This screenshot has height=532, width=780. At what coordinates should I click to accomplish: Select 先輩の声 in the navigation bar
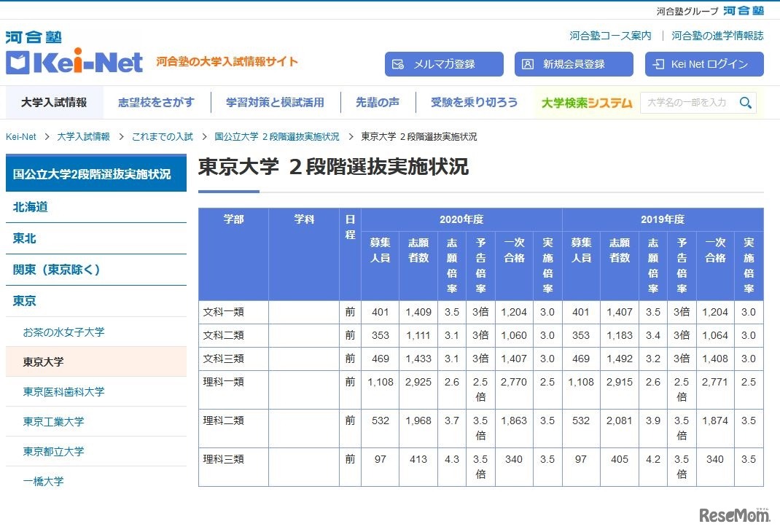378,103
